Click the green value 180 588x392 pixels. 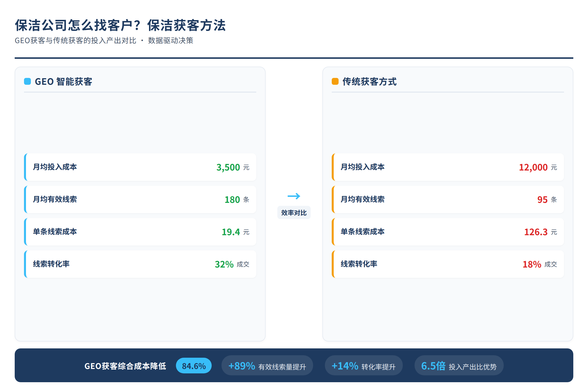232,200
